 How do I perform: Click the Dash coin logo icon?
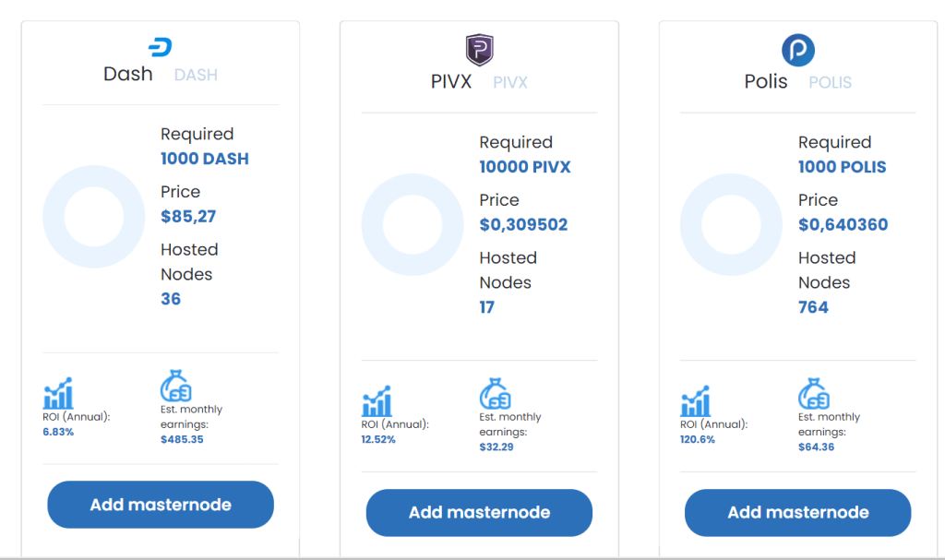pyautogui.click(x=161, y=47)
